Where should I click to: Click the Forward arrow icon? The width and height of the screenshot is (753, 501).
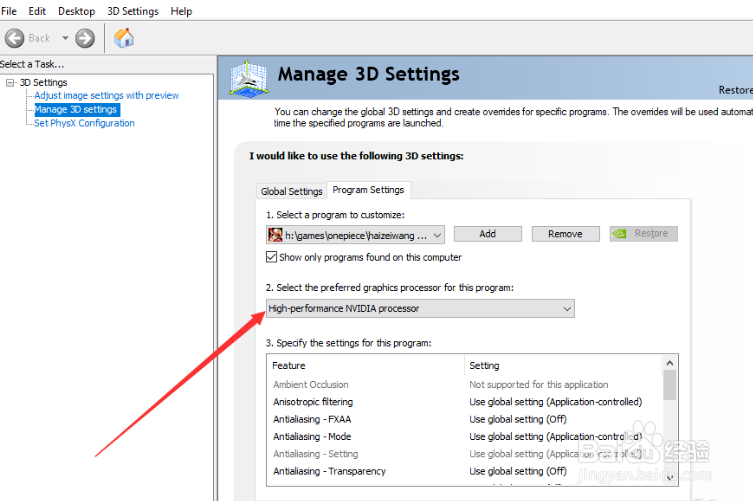coord(85,38)
